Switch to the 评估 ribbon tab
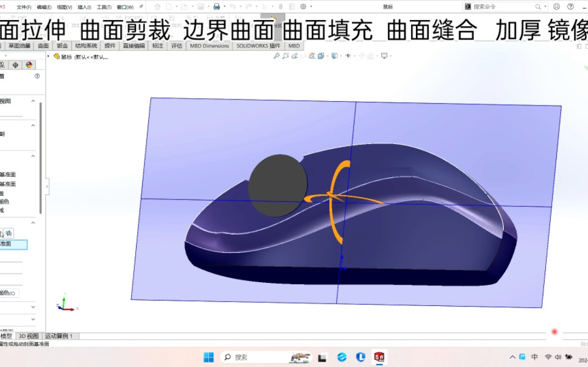The image size is (588, 367). 176,46
